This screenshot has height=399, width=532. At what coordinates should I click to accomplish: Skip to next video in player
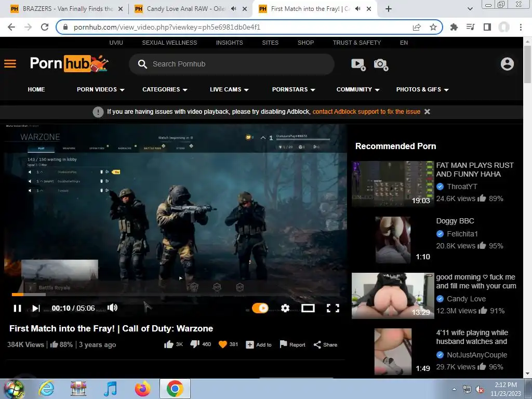pos(36,308)
